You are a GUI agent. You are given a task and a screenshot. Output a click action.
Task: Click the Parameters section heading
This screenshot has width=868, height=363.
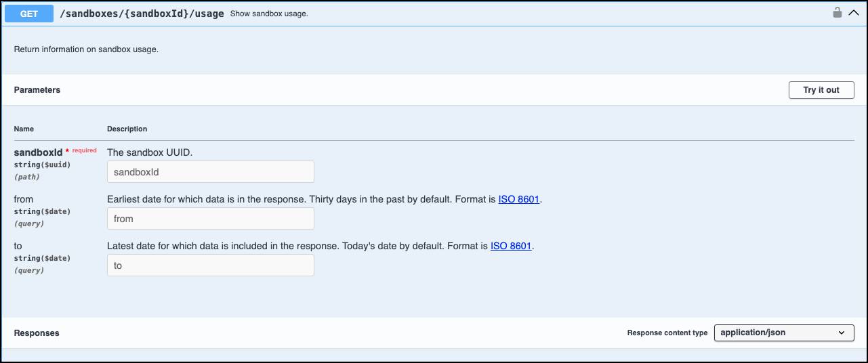[x=37, y=90]
